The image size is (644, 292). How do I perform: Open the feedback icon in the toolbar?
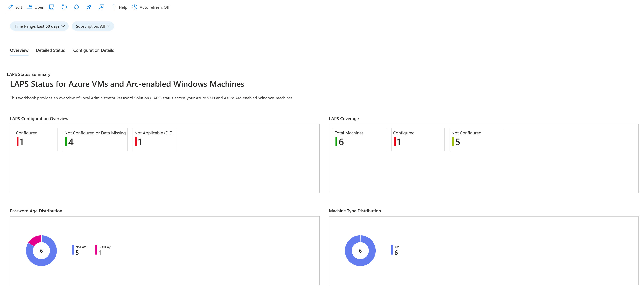[x=101, y=7]
